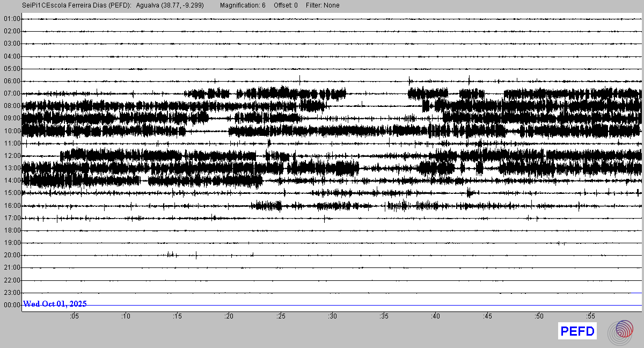Screen dimensions: 644x348
Task: Click the :05 minute axis tick label
Action: (74, 316)
